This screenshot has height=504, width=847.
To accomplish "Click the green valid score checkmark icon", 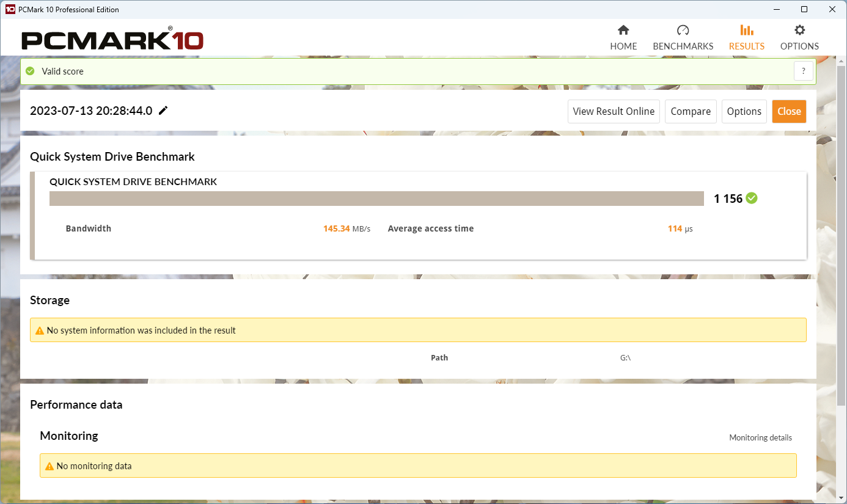I will pos(30,71).
